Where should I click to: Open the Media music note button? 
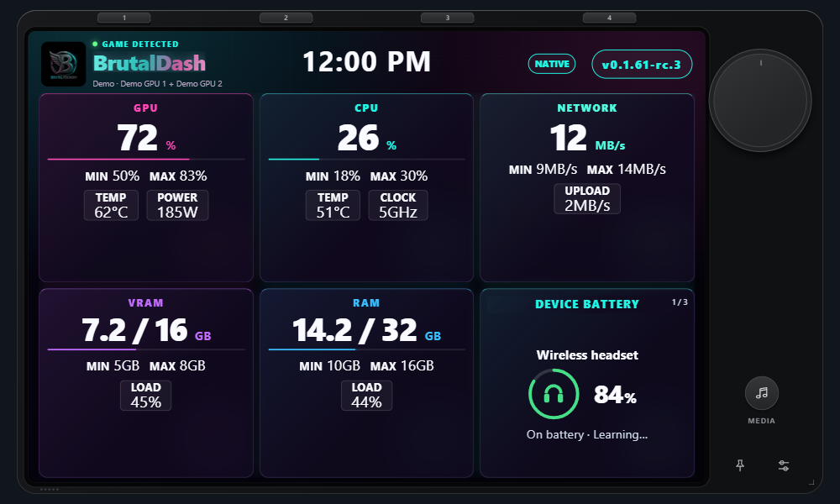pos(761,393)
